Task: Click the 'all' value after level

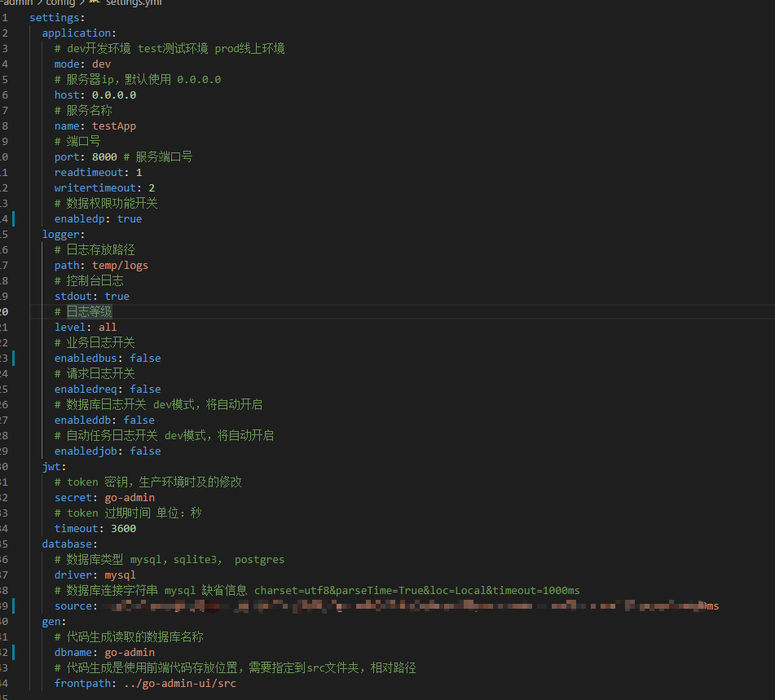Action: click(x=108, y=328)
